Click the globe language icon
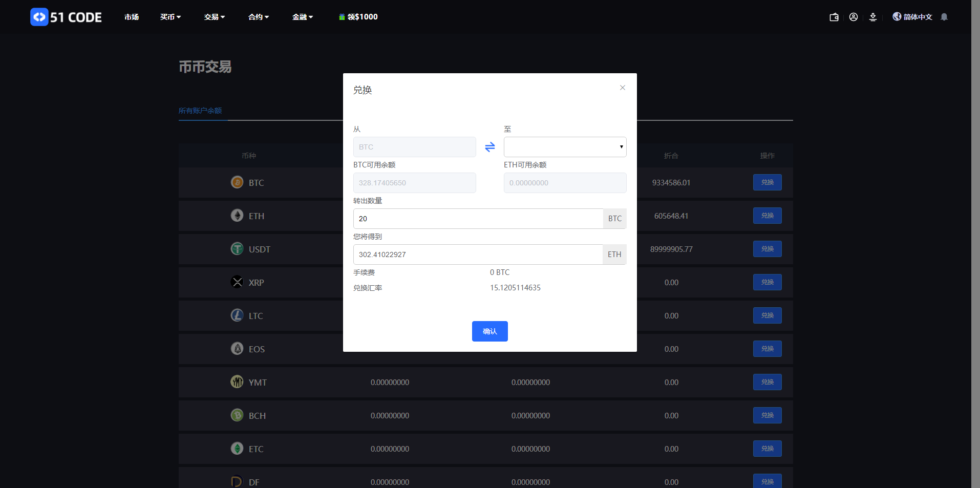Screen dimensions: 980x488 tap(897, 17)
